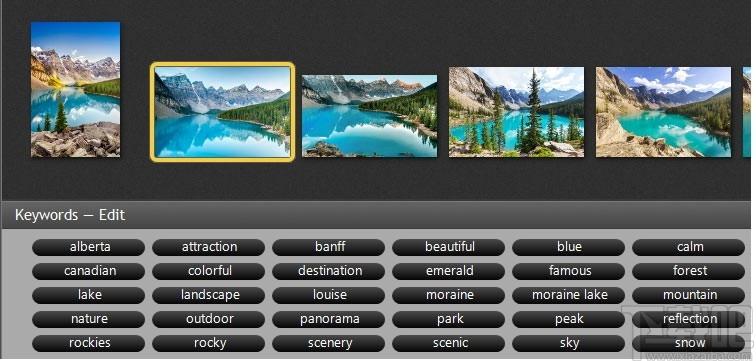Screen dimensions: 756x361
Task: Click the 'calm' keyword tag
Action: (688, 247)
